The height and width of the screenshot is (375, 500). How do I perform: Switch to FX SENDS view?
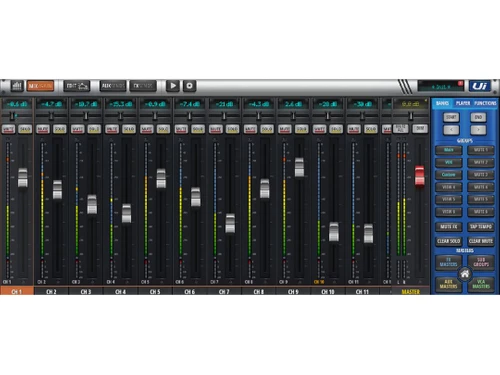pos(143,86)
